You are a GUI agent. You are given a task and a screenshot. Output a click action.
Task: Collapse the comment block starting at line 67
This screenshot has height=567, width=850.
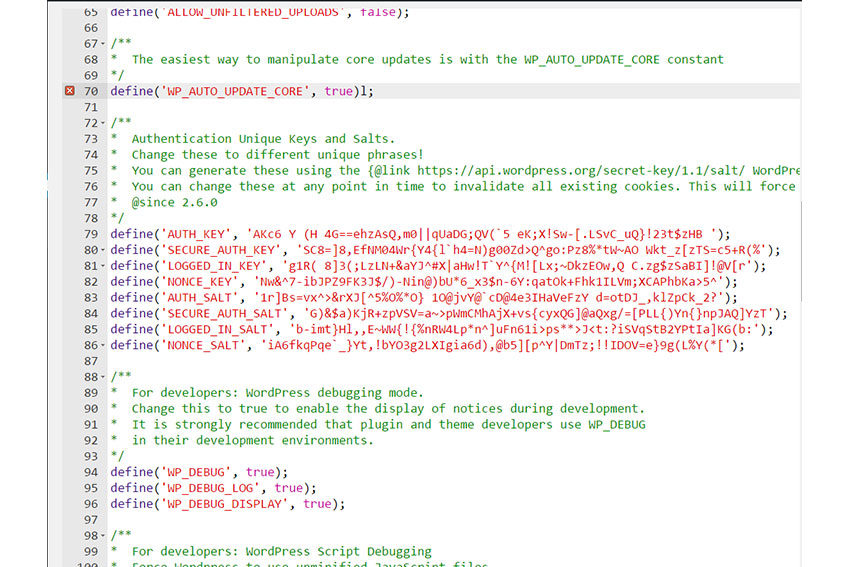[102, 44]
